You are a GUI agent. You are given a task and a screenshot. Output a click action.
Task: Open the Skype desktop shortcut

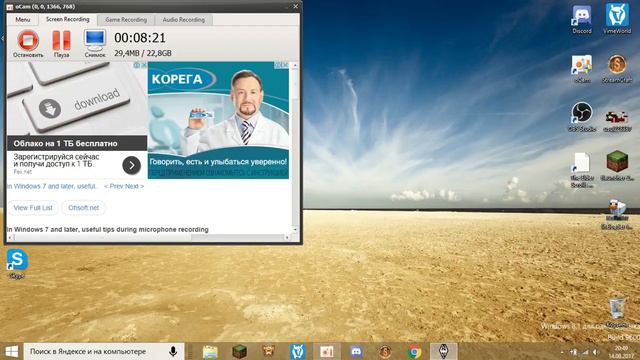click(x=17, y=264)
